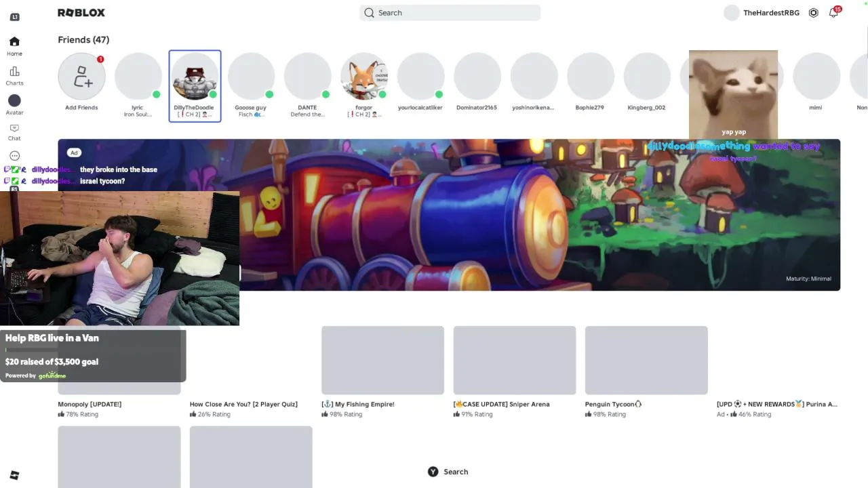Open Kingberg_002's friend avatar

(646, 77)
